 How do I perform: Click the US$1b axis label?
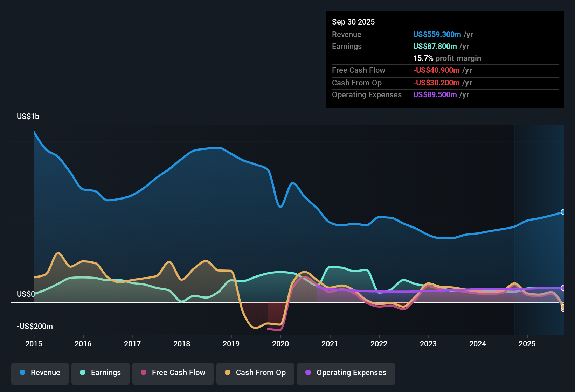pos(28,116)
